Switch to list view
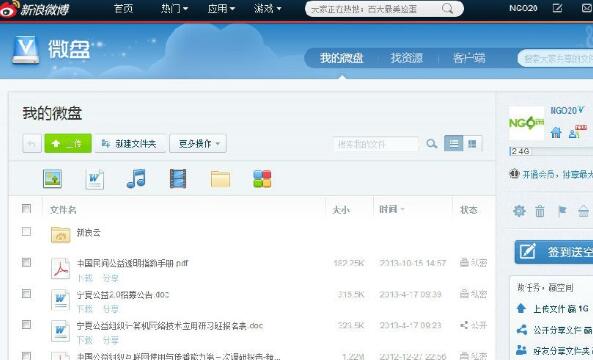Screen dimensions: 593x360 coord(454,143)
